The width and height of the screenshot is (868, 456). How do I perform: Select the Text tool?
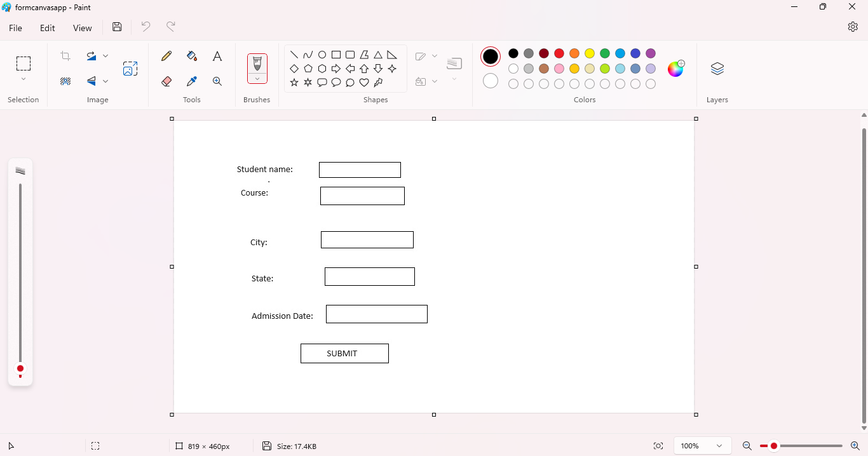[217, 57]
